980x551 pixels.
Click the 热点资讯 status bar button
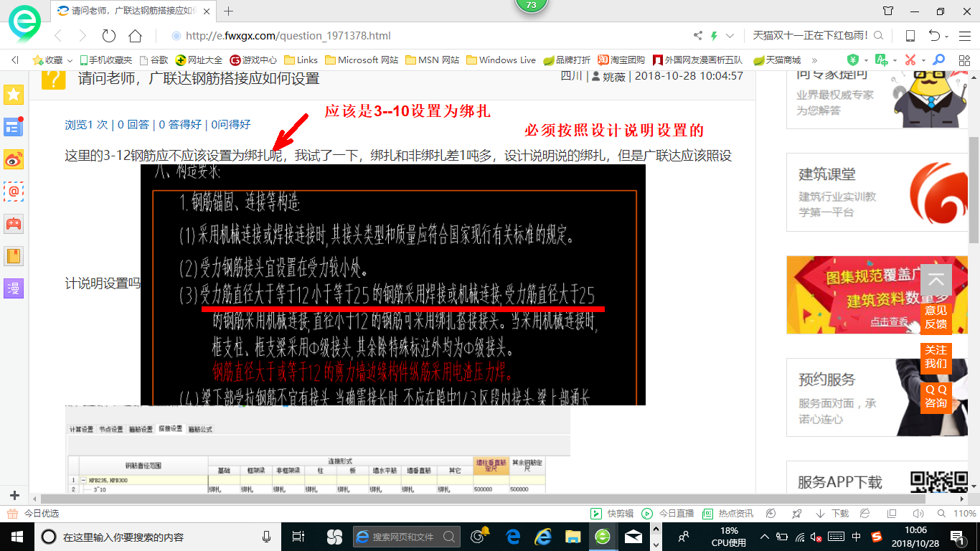(x=727, y=514)
